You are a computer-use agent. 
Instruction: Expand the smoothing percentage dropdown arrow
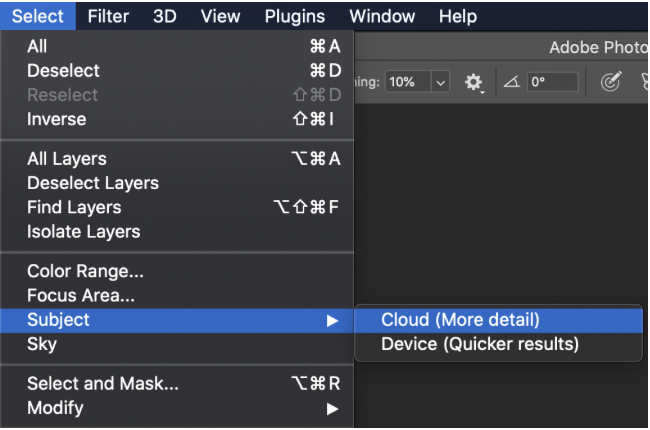(x=441, y=83)
